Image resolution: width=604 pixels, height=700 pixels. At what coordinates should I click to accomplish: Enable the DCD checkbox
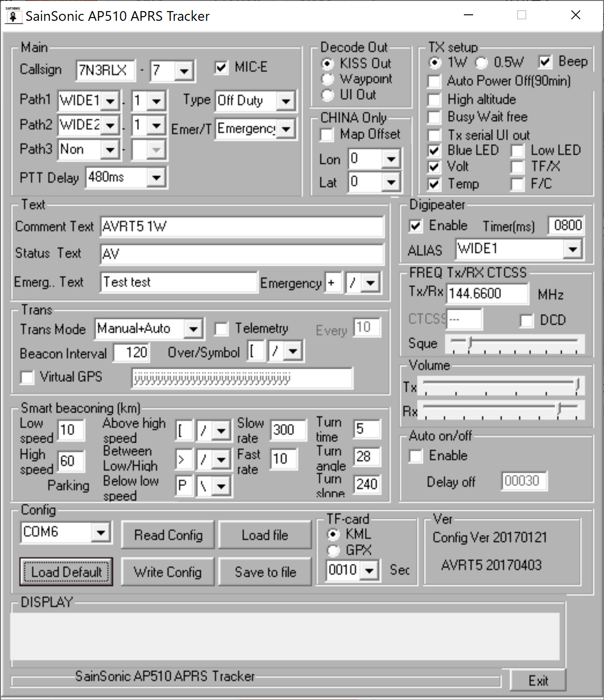pos(527,320)
